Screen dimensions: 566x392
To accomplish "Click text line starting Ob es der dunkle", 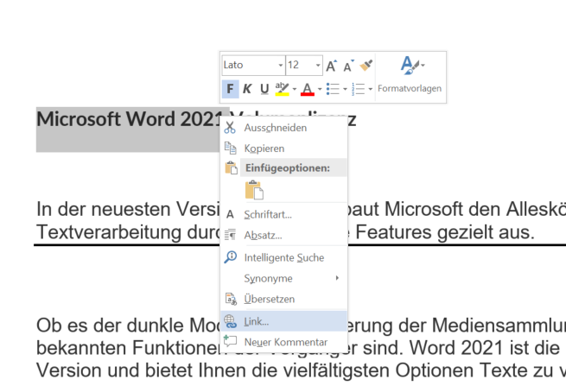I will coord(128,326).
